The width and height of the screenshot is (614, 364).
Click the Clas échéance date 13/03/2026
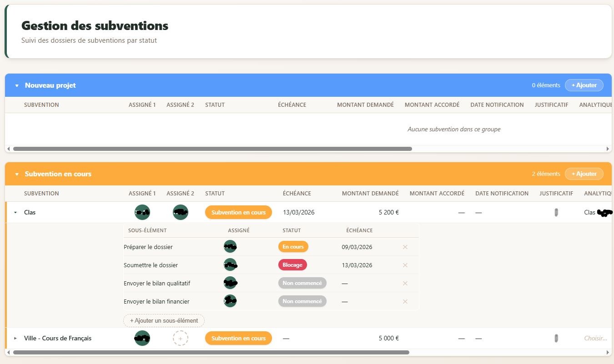pyautogui.click(x=298, y=212)
